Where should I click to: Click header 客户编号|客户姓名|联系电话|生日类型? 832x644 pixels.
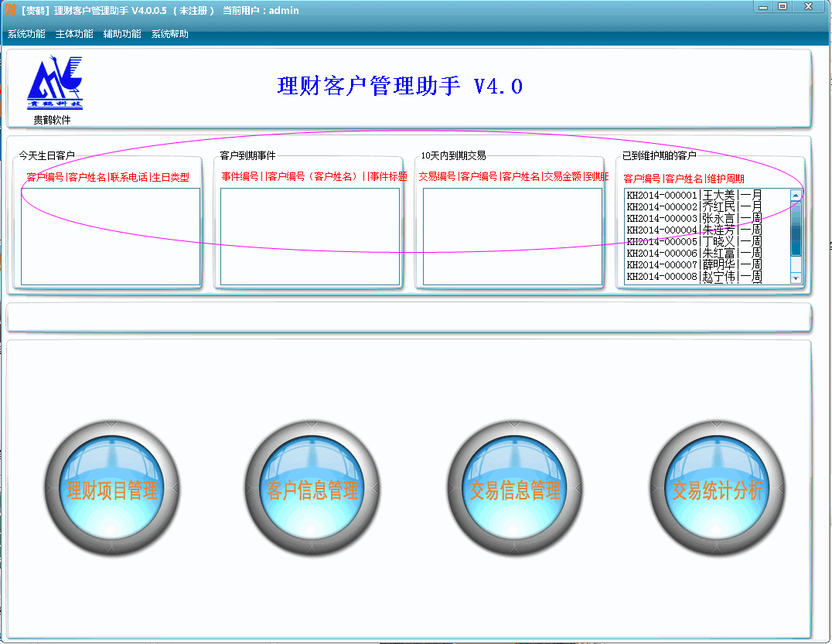pos(107,177)
